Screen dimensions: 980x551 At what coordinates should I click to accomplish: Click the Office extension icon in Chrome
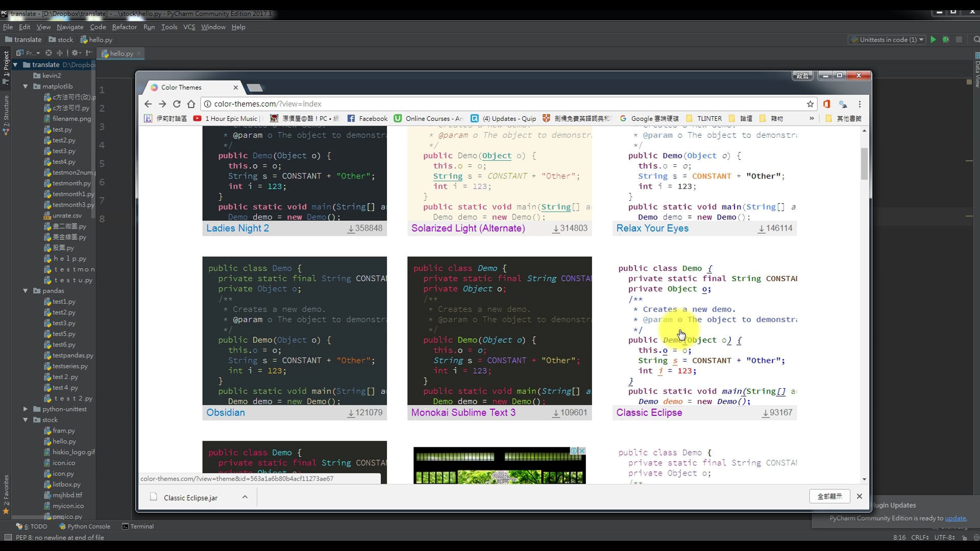826,104
